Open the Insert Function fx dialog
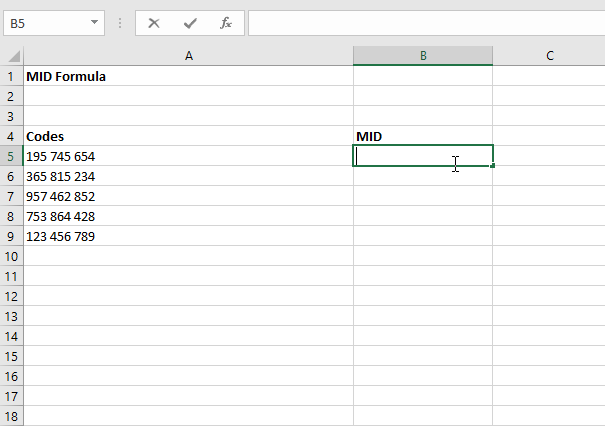Screen dimensions: 605x426 coord(226,22)
